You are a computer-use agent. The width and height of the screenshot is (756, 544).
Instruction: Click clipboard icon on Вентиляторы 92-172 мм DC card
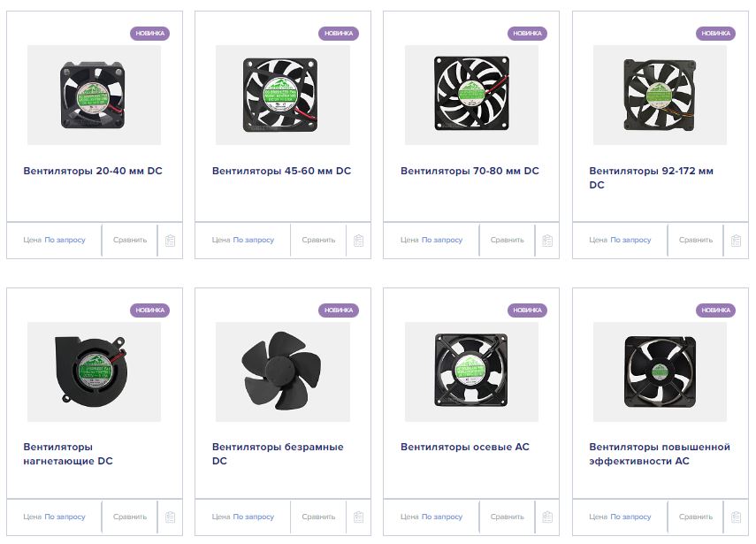(736, 241)
